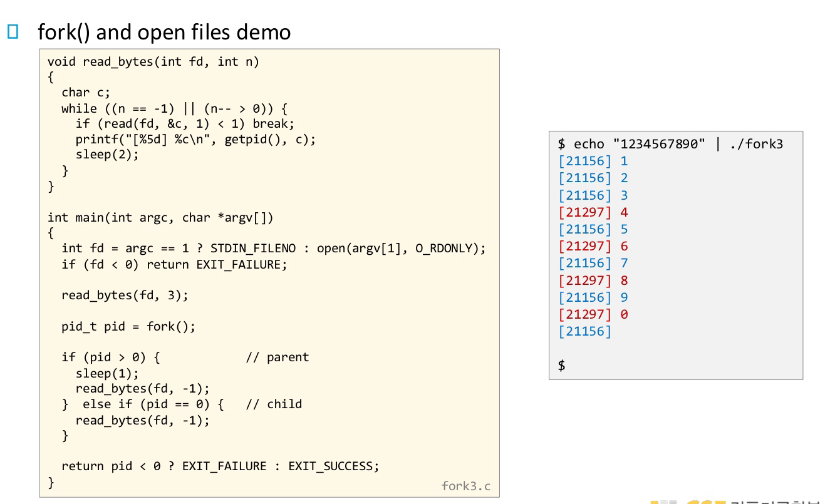Click the "// child" comment
Screen dimensions: 830x504
click(x=274, y=404)
